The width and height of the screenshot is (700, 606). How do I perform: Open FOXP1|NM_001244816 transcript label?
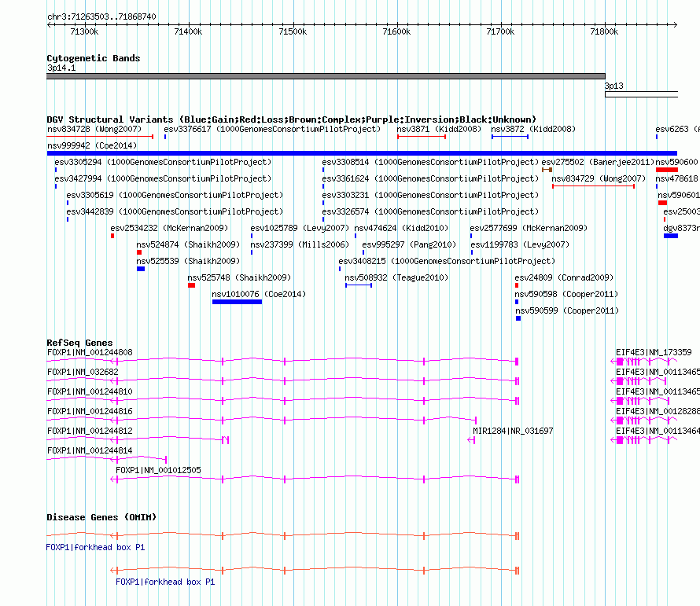click(x=90, y=411)
